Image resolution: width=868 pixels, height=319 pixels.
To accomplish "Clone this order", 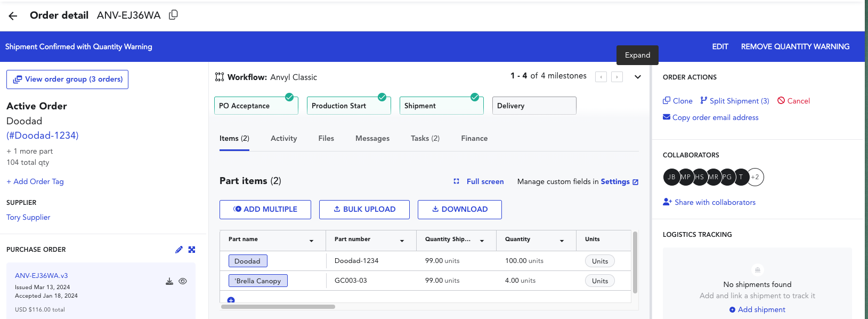I will 678,101.
